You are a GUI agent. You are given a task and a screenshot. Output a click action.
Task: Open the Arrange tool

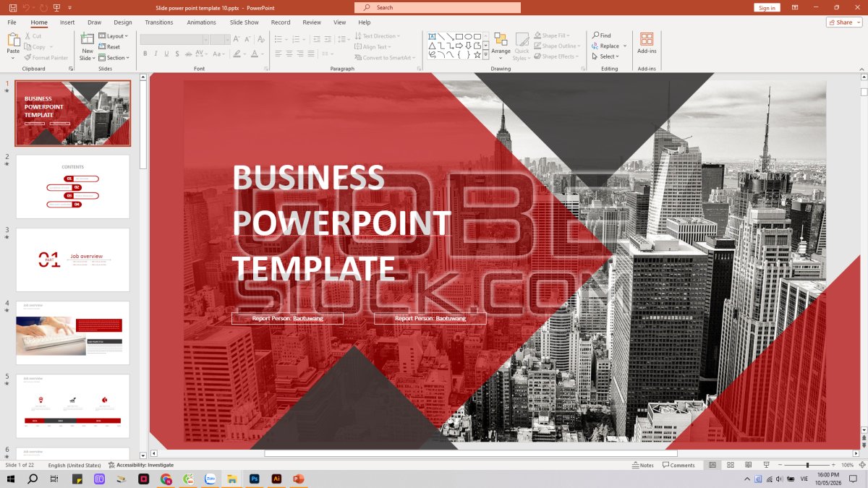pyautogui.click(x=501, y=45)
